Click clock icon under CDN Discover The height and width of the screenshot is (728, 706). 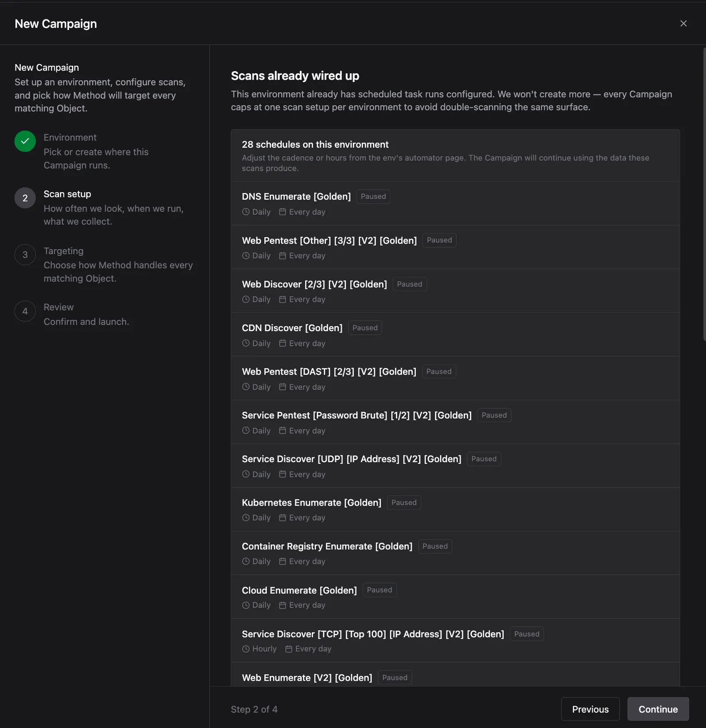click(x=246, y=343)
